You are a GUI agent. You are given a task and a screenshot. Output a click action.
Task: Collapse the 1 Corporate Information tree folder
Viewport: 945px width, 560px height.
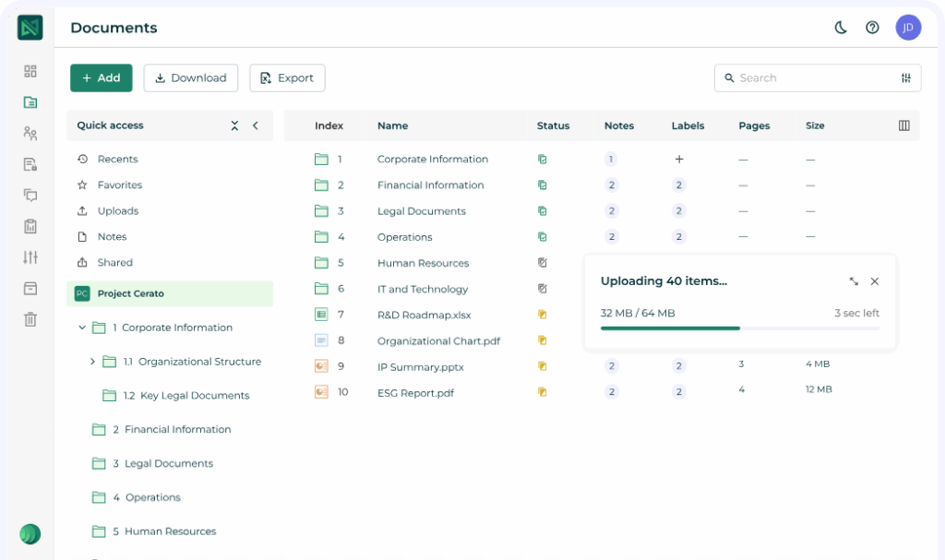[x=82, y=328]
